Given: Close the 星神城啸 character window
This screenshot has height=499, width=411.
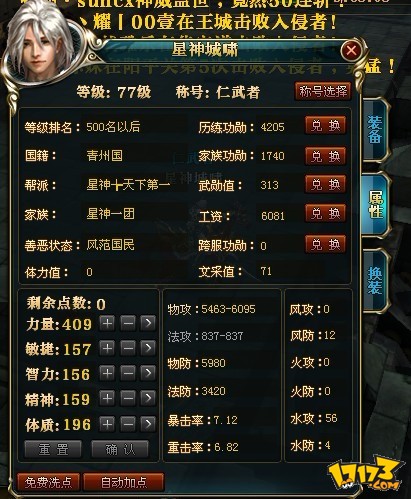Looking at the screenshot, I should pyautogui.click(x=351, y=51).
